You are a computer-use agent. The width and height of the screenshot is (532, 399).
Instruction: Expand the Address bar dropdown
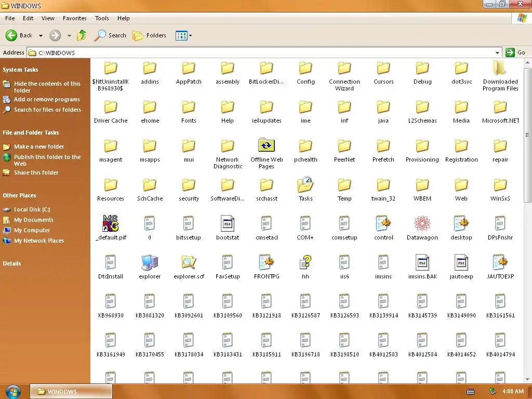(497, 53)
